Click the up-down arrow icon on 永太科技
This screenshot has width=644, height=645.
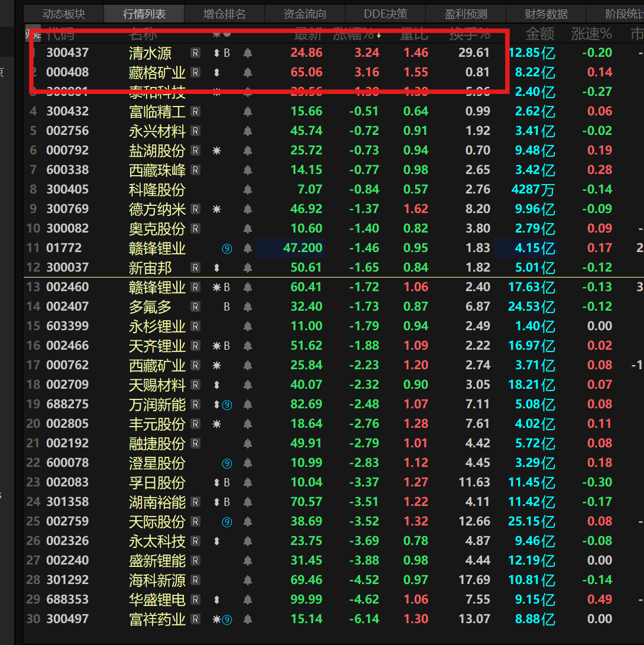[216, 541]
